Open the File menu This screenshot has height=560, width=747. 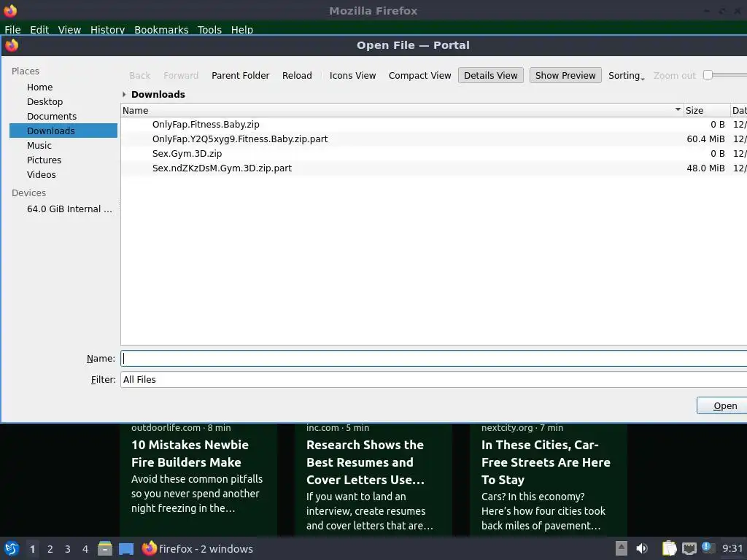click(x=12, y=29)
